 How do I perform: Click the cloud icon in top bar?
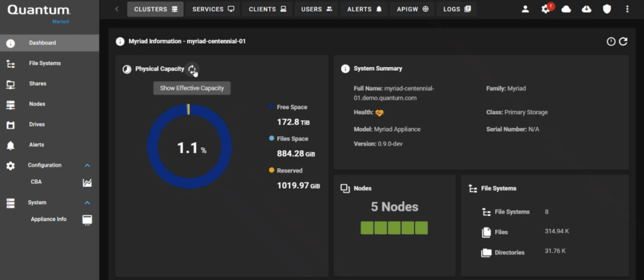pos(567,9)
